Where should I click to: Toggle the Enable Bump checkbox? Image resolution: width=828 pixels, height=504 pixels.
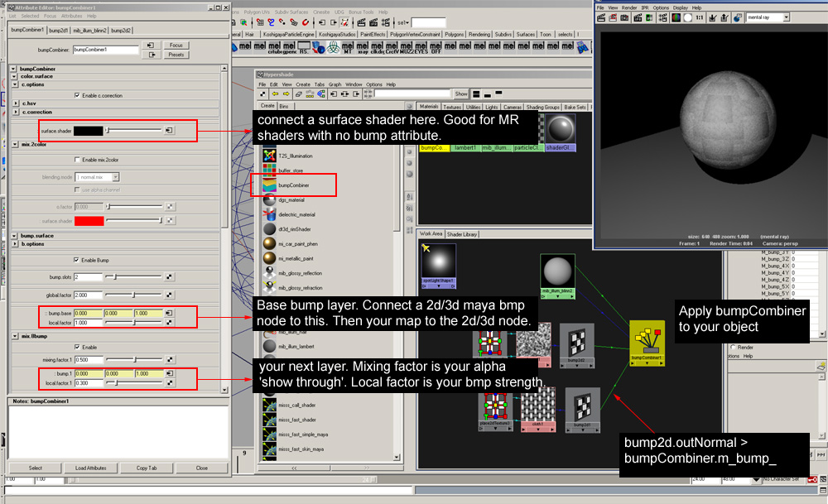77,260
